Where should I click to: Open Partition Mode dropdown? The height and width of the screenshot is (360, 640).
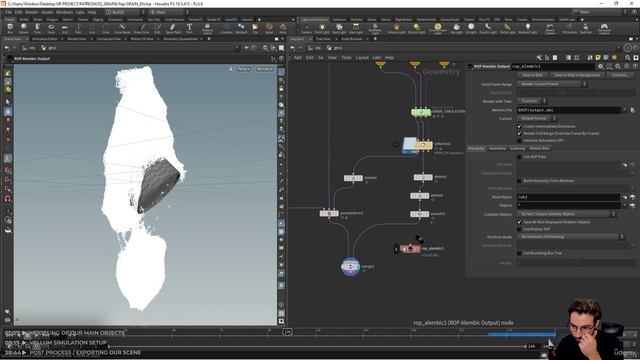(571, 237)
